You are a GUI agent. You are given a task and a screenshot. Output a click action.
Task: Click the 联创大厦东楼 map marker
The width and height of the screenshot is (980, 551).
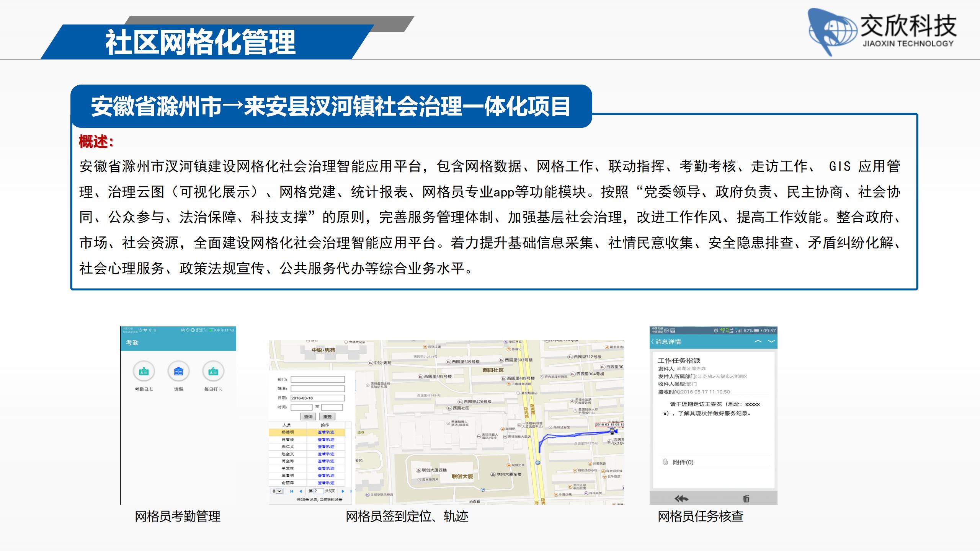493,474
